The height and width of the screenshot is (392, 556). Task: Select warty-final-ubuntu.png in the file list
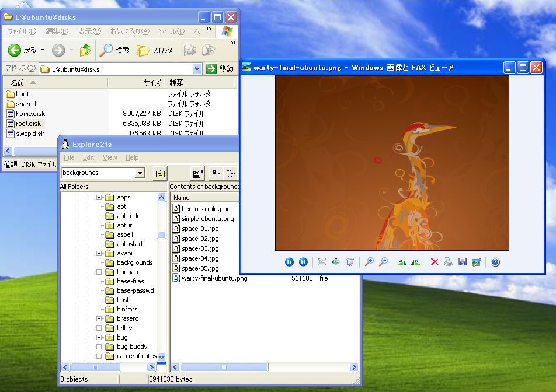tap(210, 278)
